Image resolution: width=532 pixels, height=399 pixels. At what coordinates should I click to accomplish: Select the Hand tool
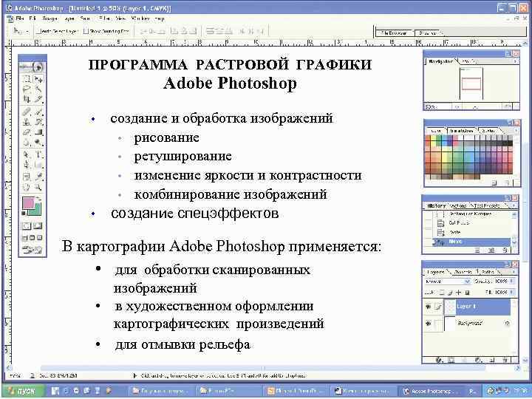pyautogui.click(x=27, y=187)
